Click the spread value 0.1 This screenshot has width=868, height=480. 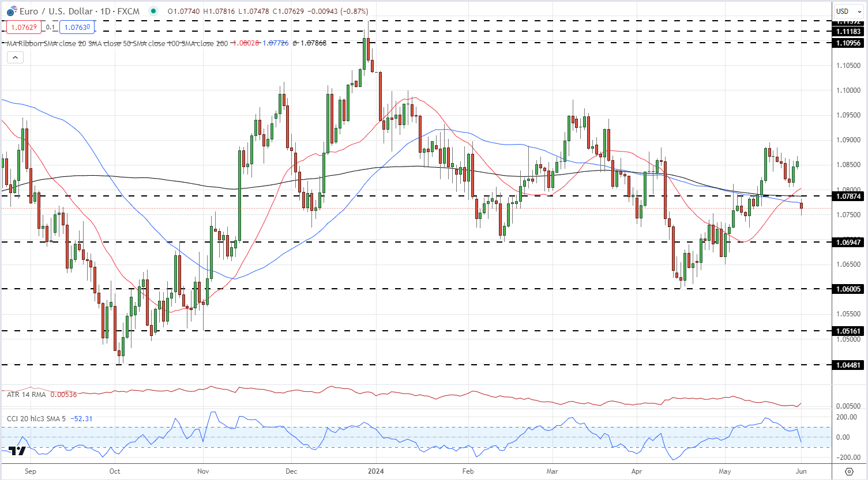pyautogui.click(x=50, y=27)
